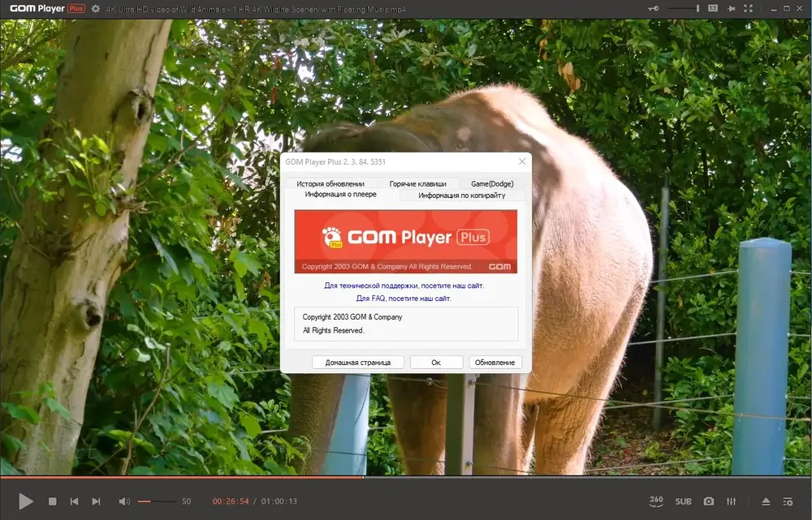
Task: Toggle fullscreen mode icon in title bar
Action: [x=748, y=8]
